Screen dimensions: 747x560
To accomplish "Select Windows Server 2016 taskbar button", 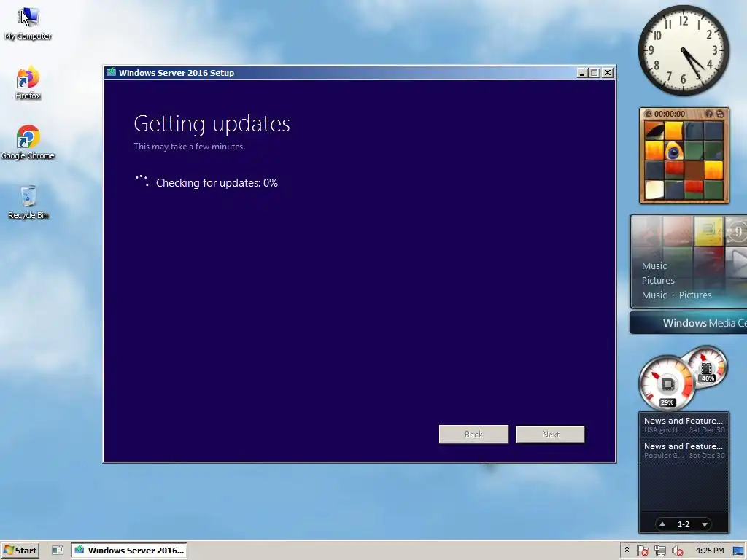I will click(x=129, y=551).
